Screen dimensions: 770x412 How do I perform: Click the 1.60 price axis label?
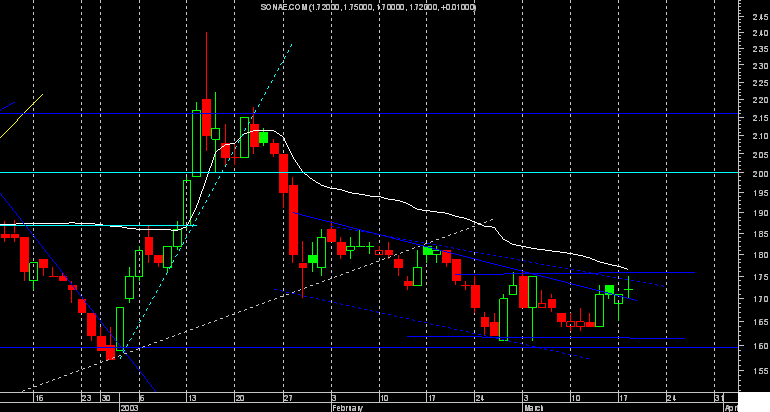tap(760, 346)
